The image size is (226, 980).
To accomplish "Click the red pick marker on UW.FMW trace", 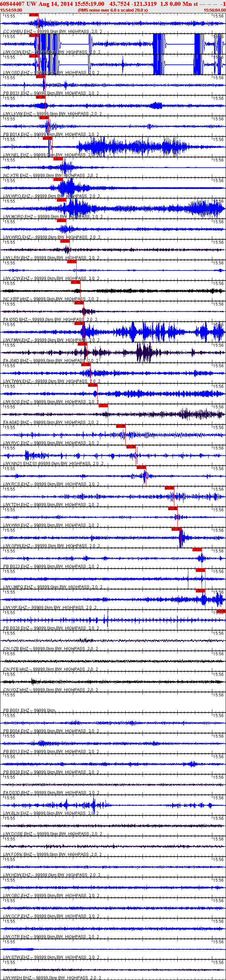I will (x=79, y=323).
